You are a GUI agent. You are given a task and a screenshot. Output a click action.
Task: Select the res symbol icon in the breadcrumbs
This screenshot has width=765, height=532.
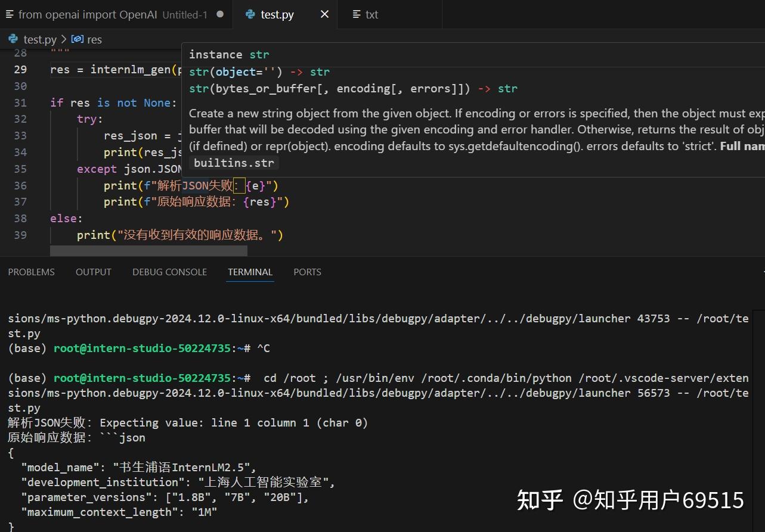(x=78, y=39)
